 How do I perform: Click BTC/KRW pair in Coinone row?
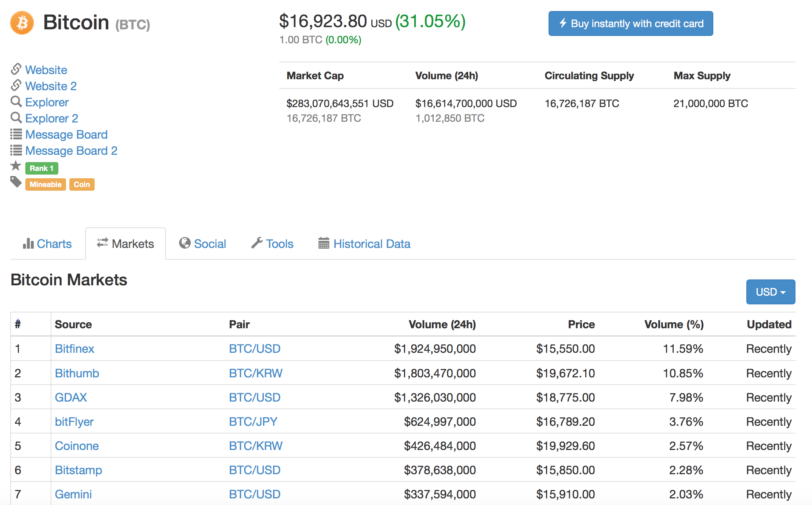pyautogui.click(x=256, y=446)
